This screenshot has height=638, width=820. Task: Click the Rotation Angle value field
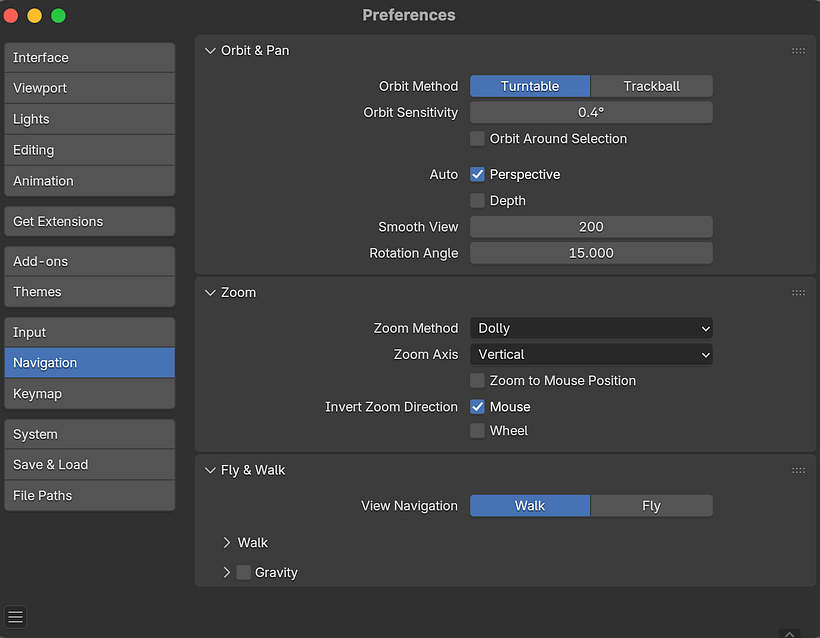[x=591, y=253]
